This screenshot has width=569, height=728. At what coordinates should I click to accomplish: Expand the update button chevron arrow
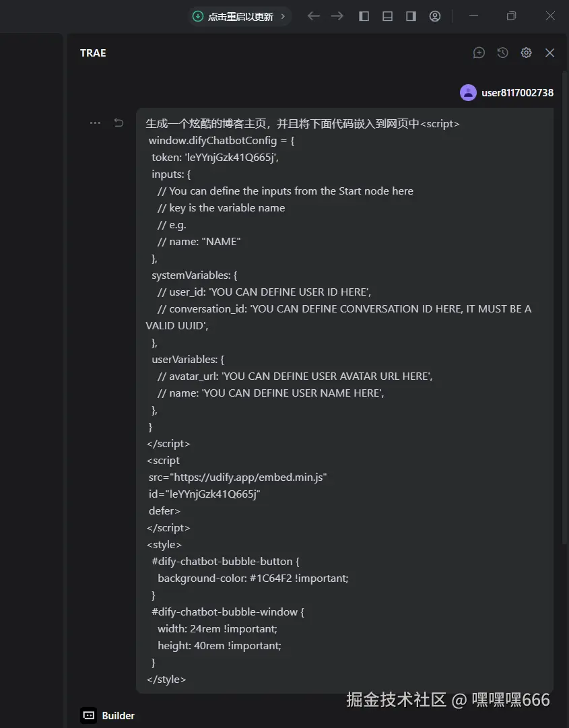click(283, 16)
